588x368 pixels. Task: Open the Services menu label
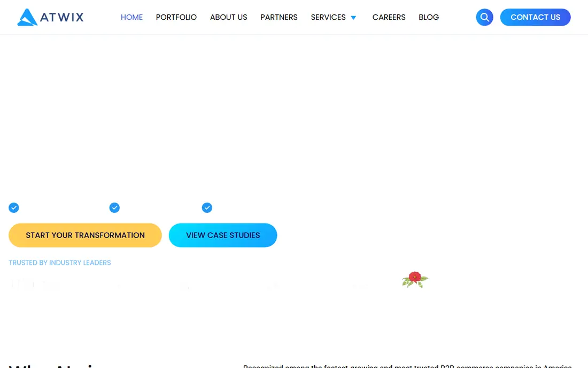(328, 17)
